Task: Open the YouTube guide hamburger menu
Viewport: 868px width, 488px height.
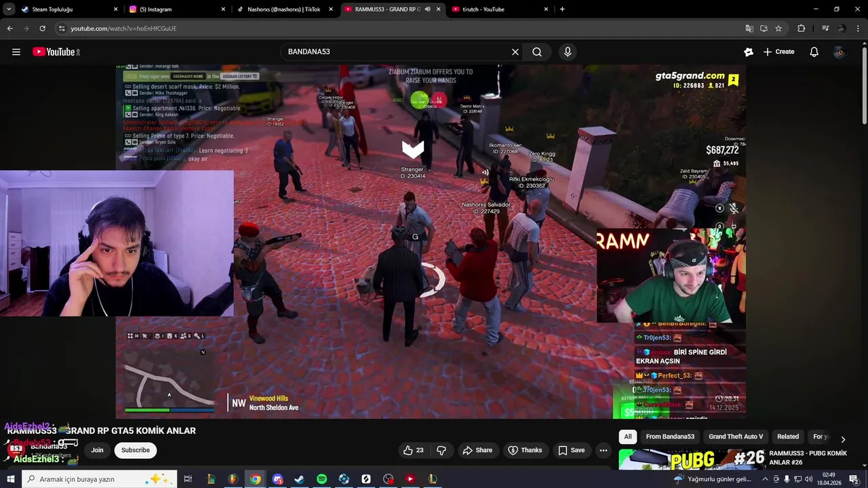Action: pos(16,52)
